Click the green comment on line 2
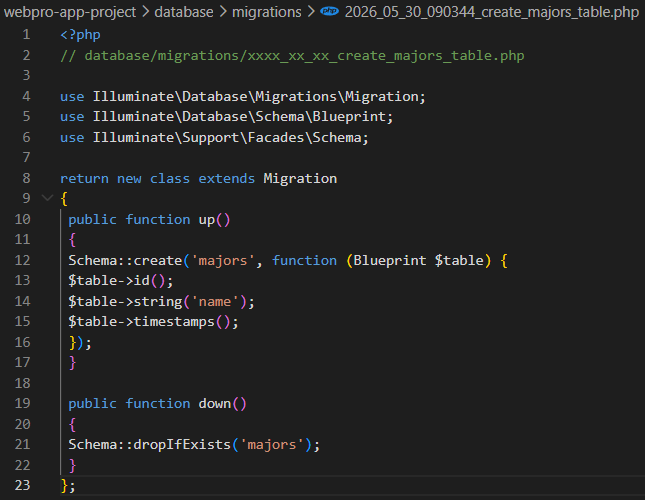The image size is (645, 500). tap(292, 56)
